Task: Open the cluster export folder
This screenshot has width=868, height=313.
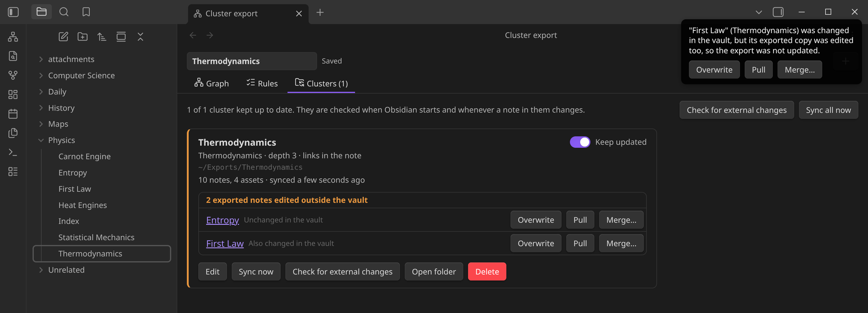Action: (x=434, y=272)
